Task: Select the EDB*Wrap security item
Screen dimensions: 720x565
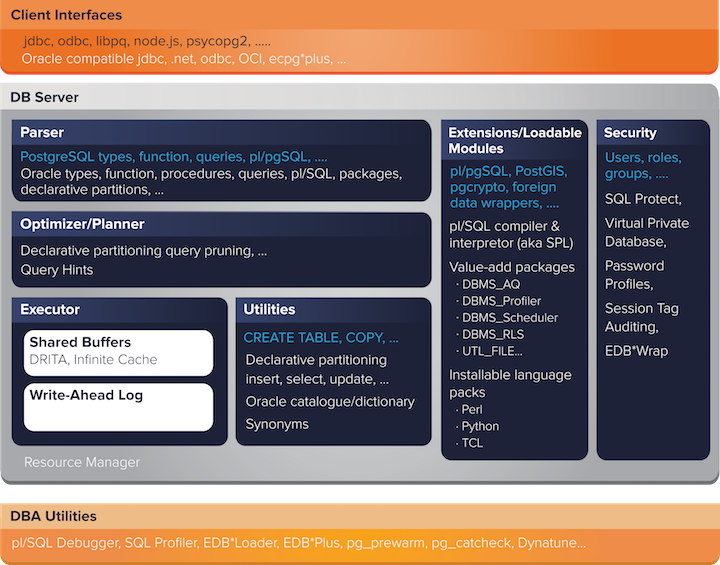Action: click(636, 351)
